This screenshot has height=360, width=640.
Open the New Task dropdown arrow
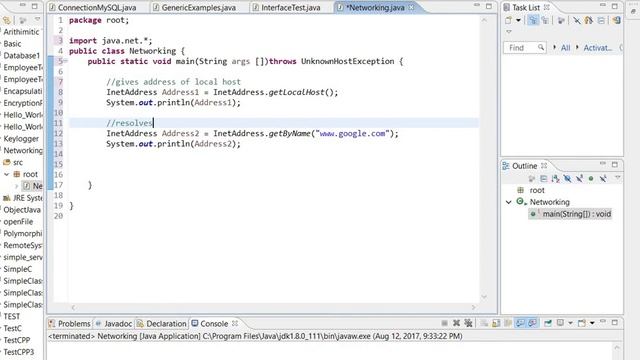point(518,20)
